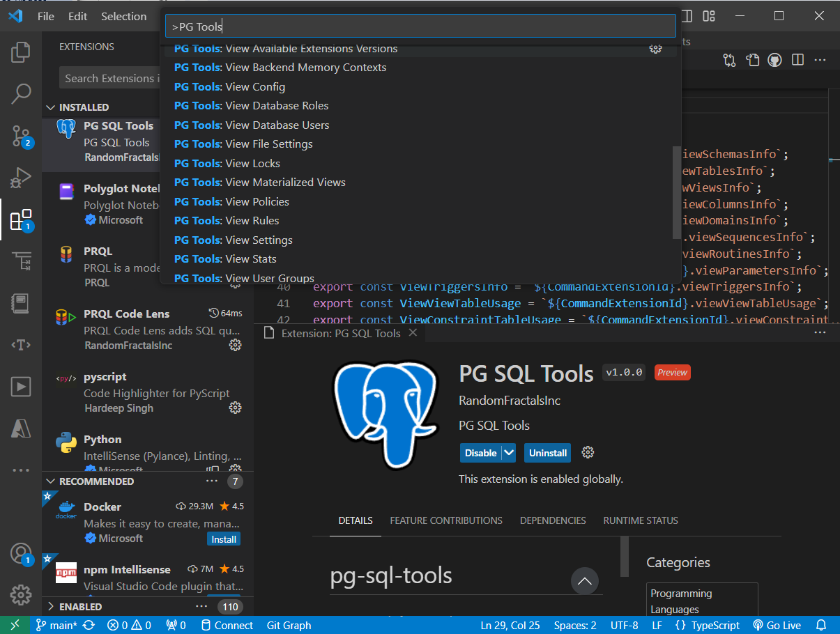840x634 pixels.
Task: Switch to the RUNTIME STATUS tab
Action: 641,520
